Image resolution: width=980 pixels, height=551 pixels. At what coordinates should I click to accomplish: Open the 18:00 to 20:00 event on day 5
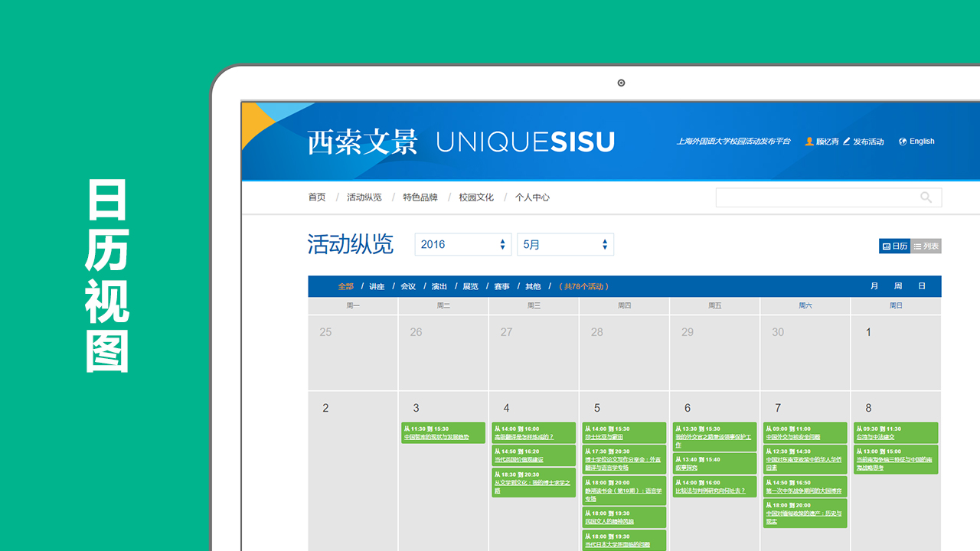[624, 491]
